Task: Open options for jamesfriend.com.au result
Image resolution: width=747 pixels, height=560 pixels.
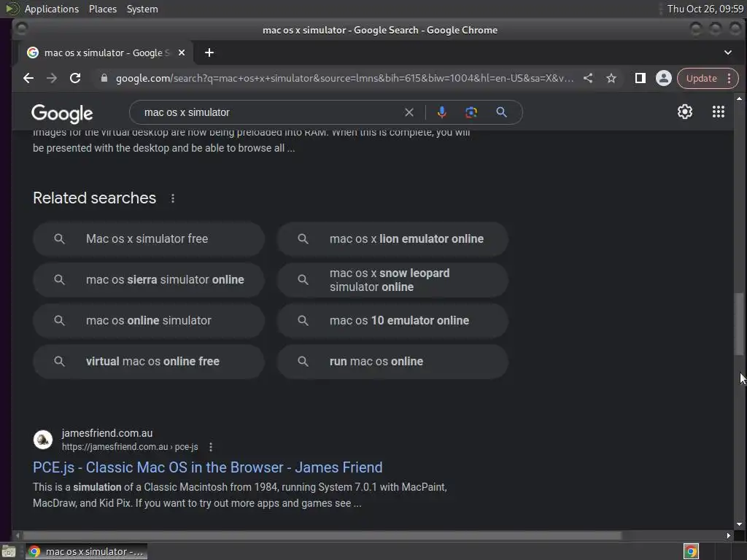Action: point(211,447)
